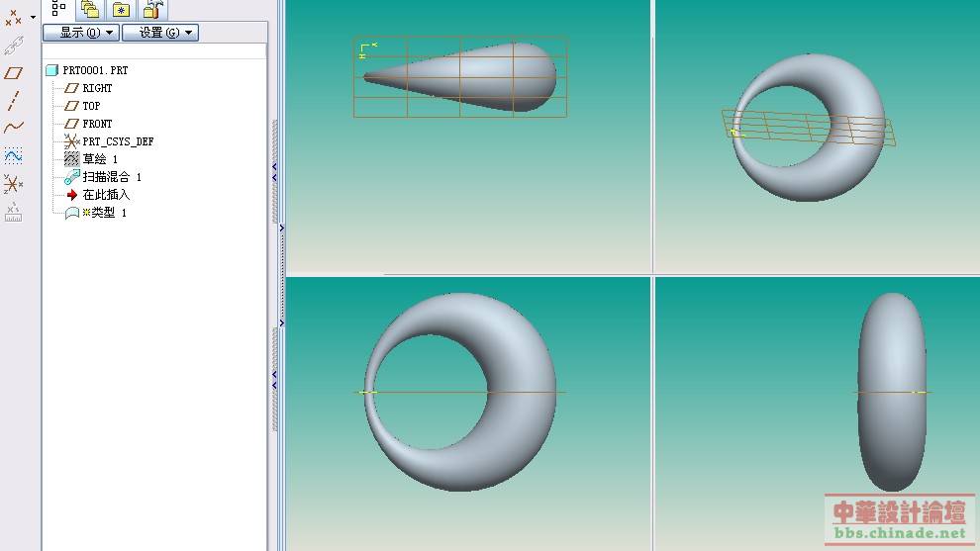The height and width of the screenshot is (551, 980).
Task: Select the datum point tool
Action: pyautogui.click(x=13, y=18)
